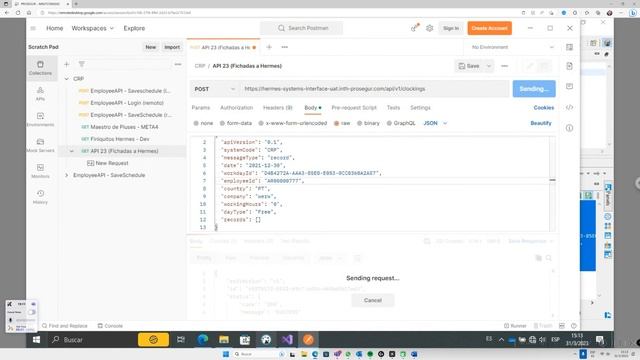Viewport: 640px width, 360px height.
Task: Open the No Environment dropdown
Action: tap(513, 47)
